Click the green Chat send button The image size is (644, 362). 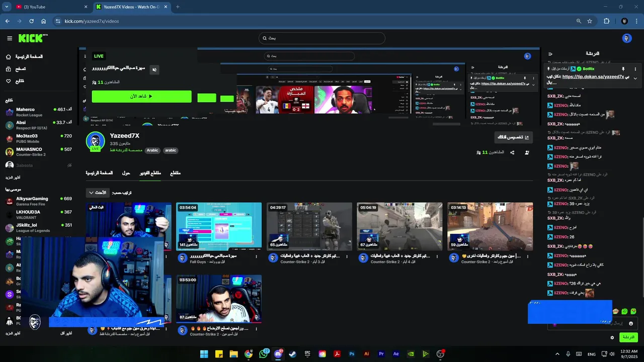(x=629, y=337)
